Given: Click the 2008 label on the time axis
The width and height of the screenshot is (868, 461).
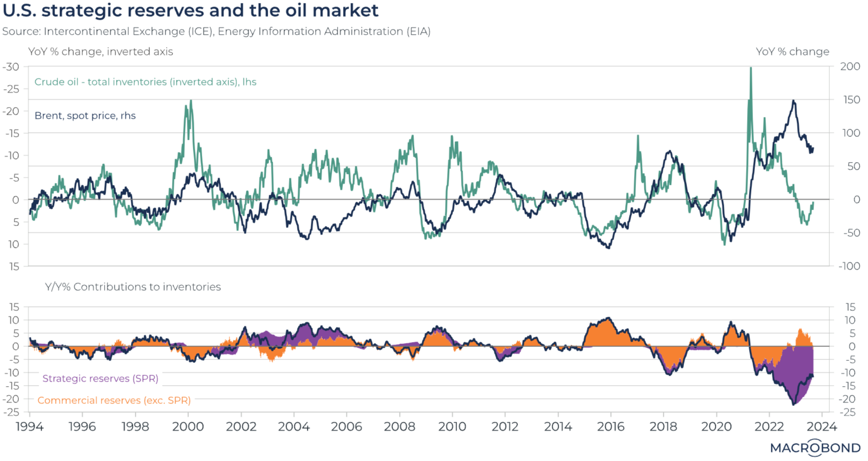Looking at the screenshot, I should pyautogui.click(x=400, y=427).
